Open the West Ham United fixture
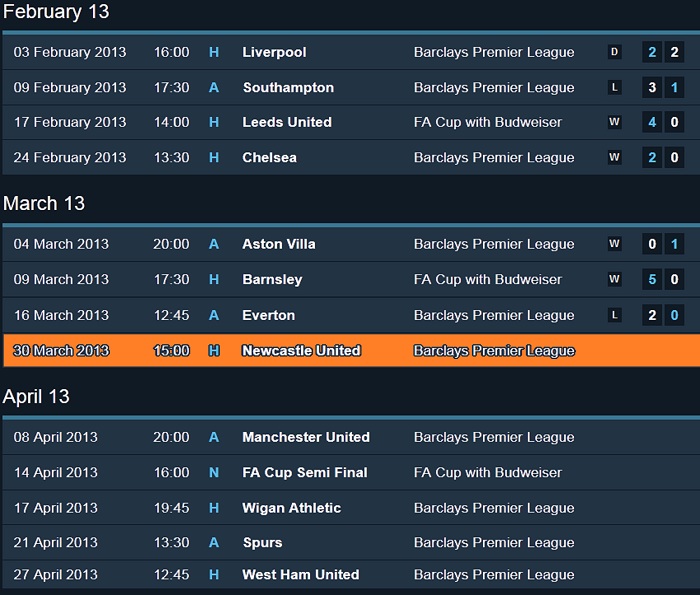This screenshot has width=700, height=595. [300, 575]
